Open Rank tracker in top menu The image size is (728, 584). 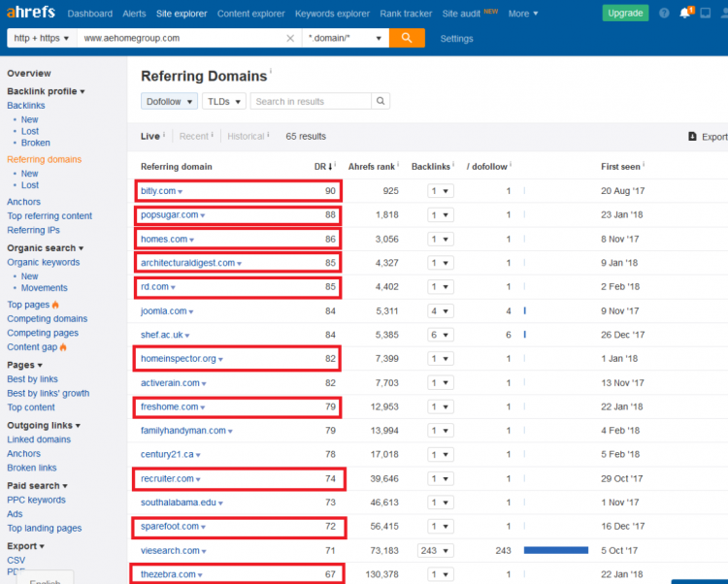tap(406, 14)
